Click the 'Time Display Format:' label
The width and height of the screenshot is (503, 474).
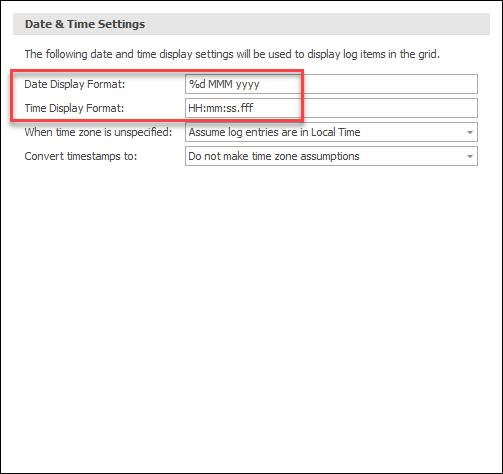point(74,108)
